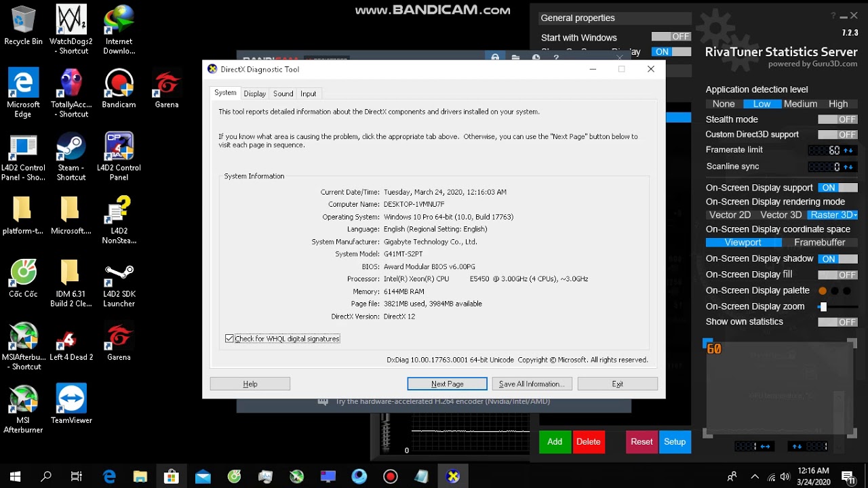Toggle On-Screen Display shadow switch

pyautogui.click(x=837, y=259)
